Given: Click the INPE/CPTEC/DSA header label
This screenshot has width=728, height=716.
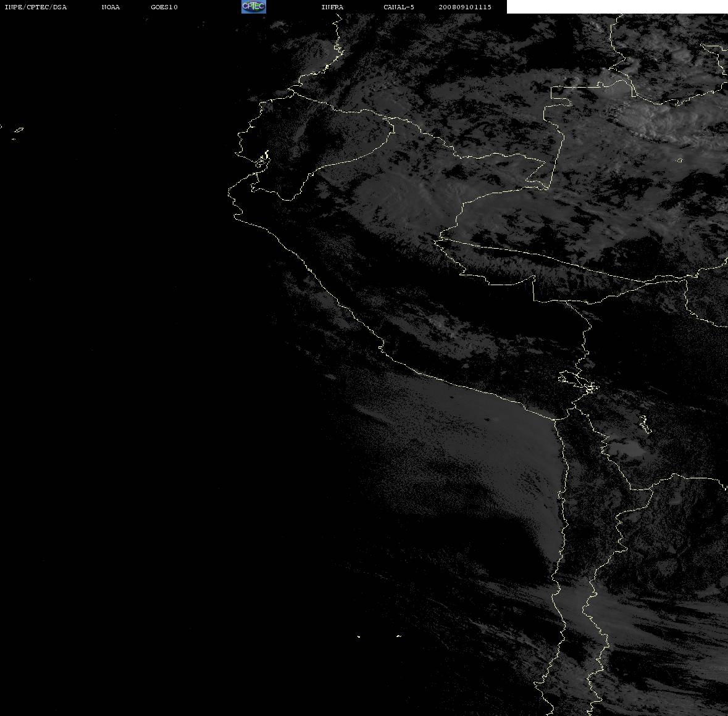Looking at the screenshot, I should click(36, 7).
